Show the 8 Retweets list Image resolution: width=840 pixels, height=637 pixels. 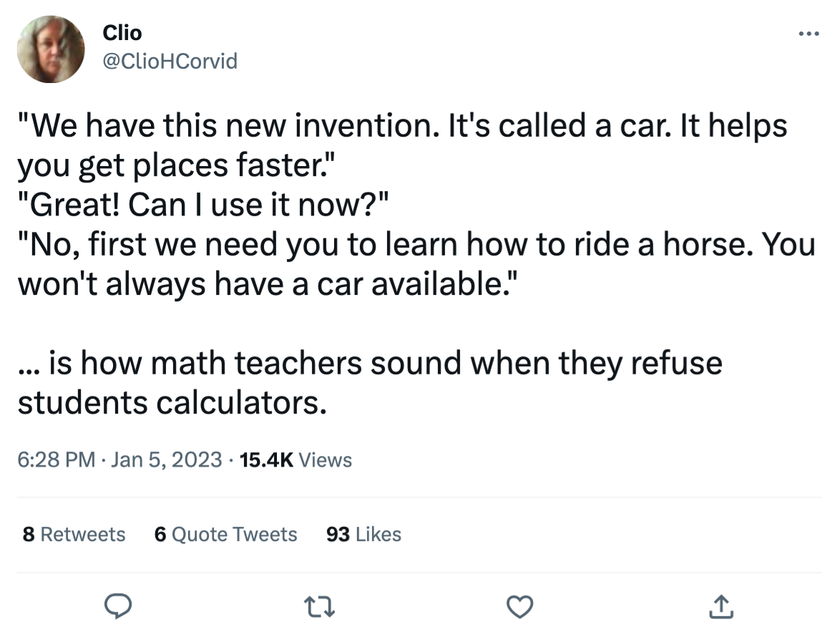point(74,535)
